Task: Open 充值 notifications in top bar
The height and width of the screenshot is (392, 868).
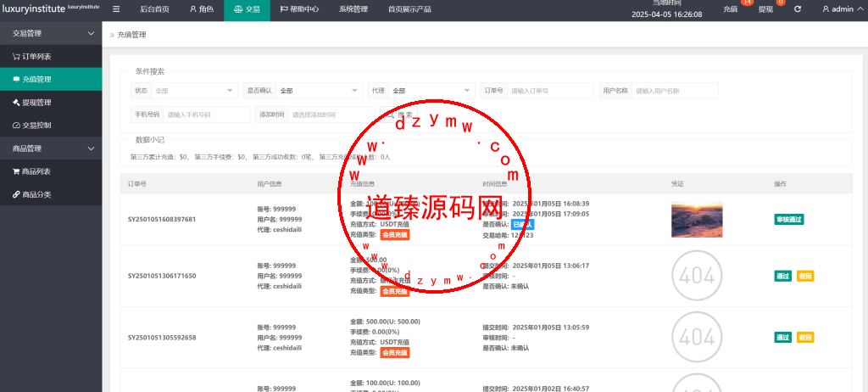Action: [730, 9]
